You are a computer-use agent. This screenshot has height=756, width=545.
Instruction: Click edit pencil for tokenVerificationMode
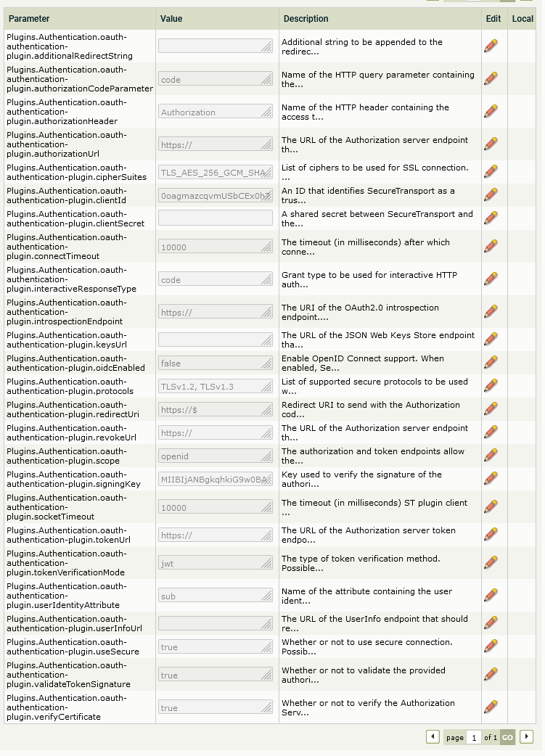pyautogui.click(x=491, y=562)
